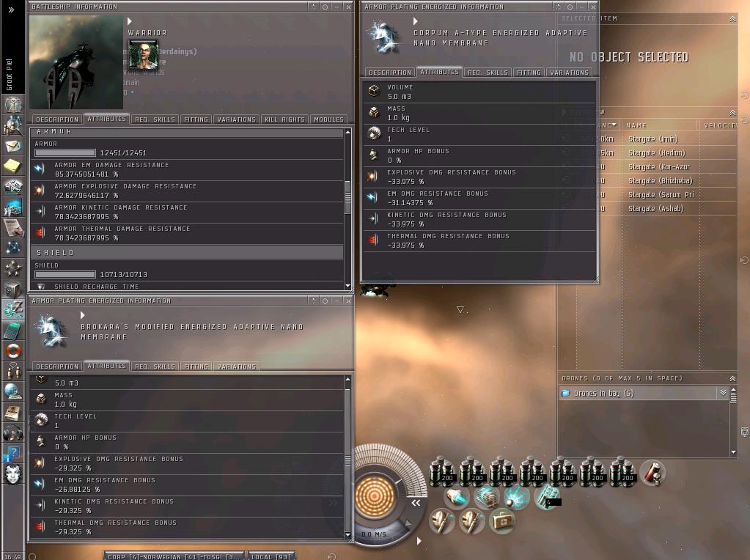The width and height of the screenshot is (750, 560).
Task: Open Corp Norwegian chat channel tab
Action: [173, 556]
